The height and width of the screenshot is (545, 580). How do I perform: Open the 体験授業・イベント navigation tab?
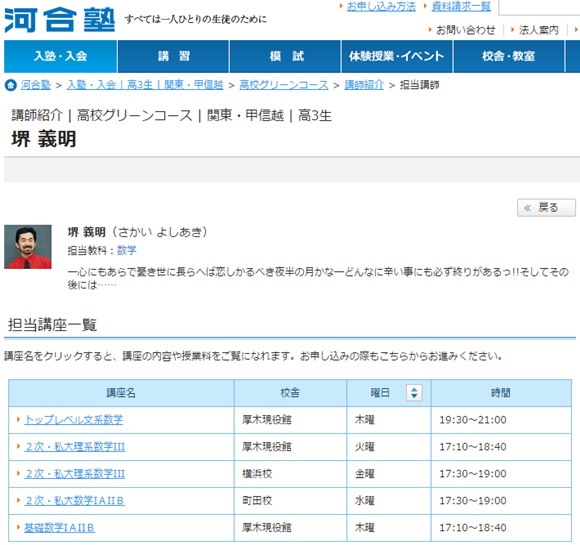click(x=397, y=56)
